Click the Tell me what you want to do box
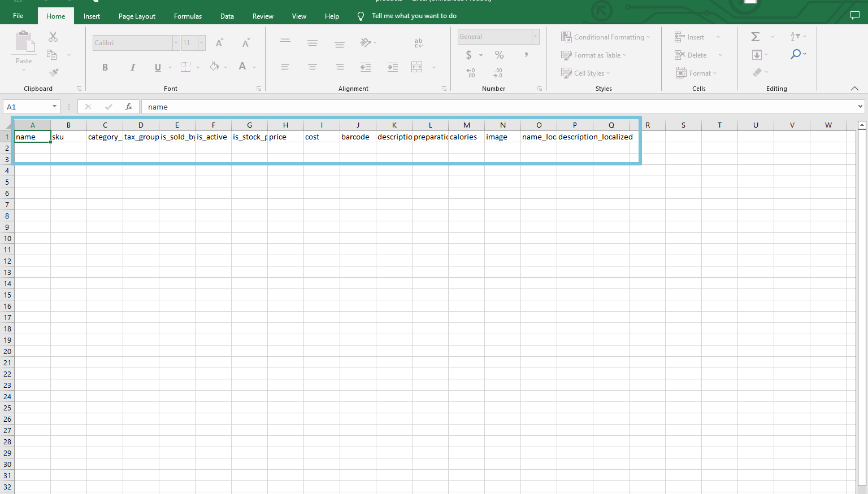Image resolution: width=868 pixels, height=494 pixels. point(414,16)
